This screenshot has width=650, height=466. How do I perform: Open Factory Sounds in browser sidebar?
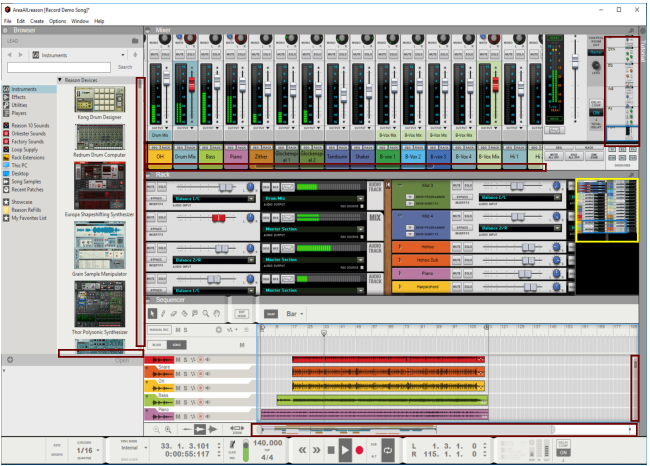coord(29,141)
